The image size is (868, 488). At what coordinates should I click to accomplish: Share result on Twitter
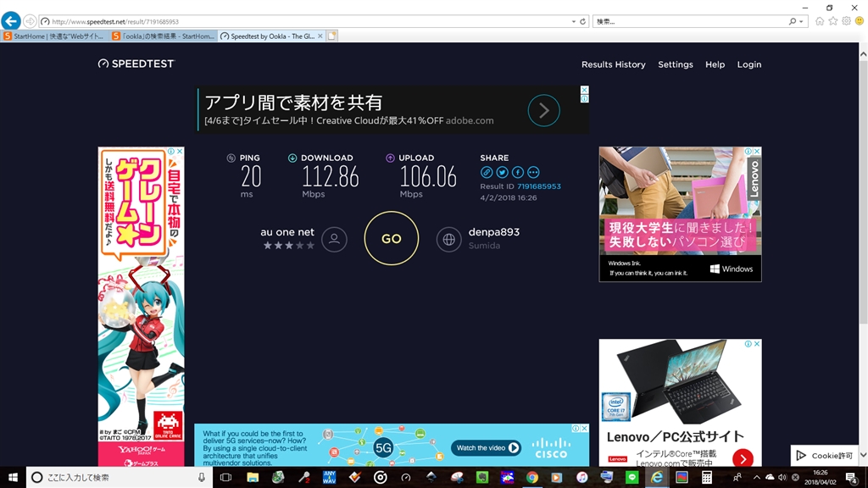502,172
